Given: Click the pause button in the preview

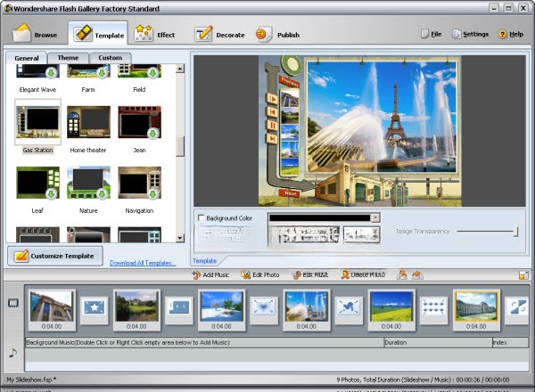Looking at the screenshot, I should (x=272, y=126).
